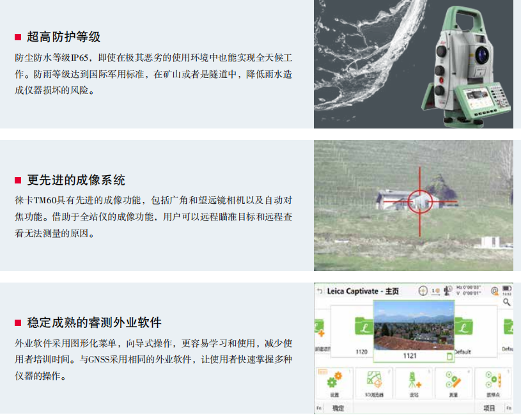
Task: Click the battery status icon
Action: (x=507, y=290)
